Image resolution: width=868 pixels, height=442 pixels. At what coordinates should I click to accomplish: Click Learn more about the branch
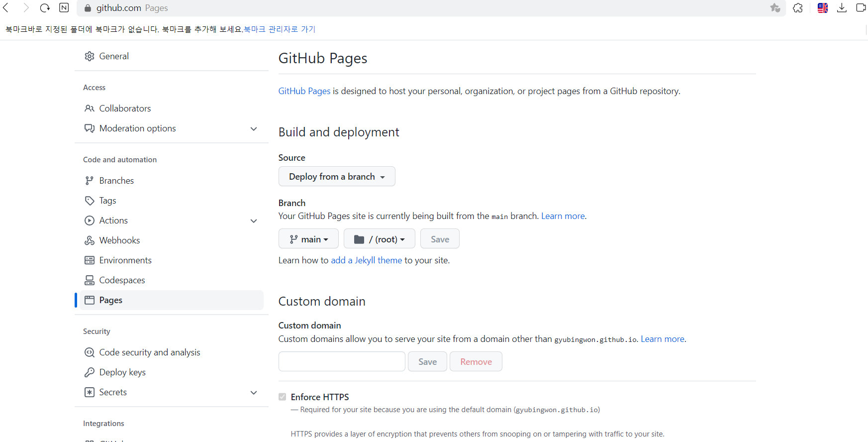(x=563, y=216)
